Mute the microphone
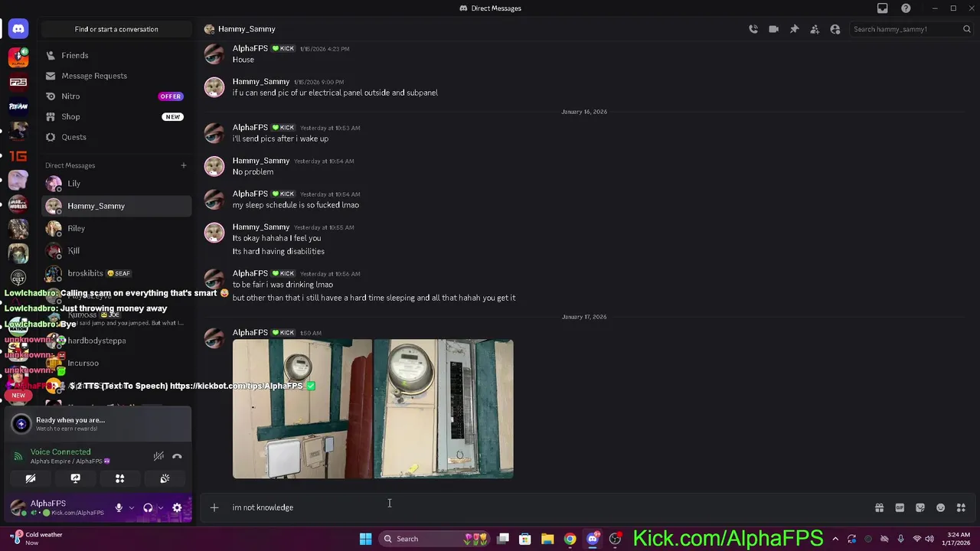 [119, 507]
